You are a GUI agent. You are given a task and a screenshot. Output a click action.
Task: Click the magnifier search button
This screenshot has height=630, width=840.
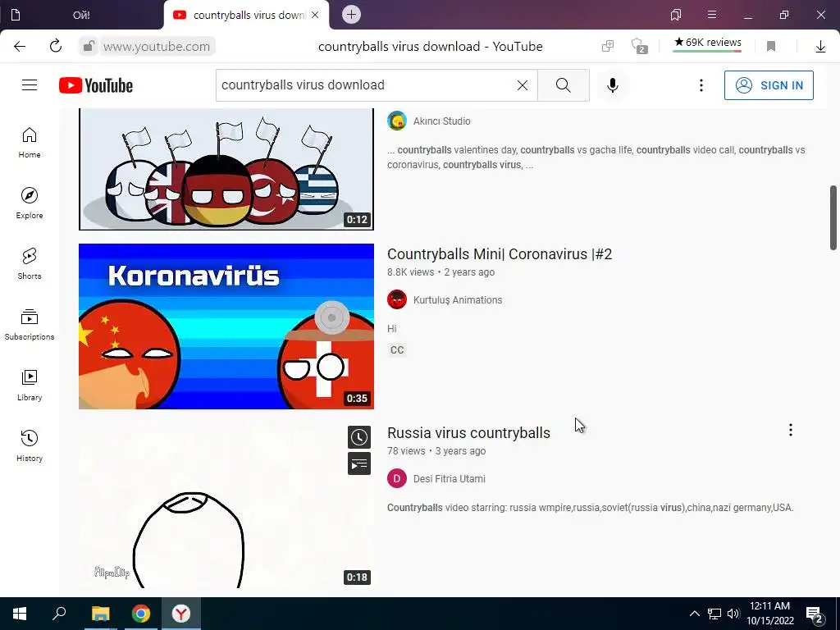(x=563, y=85)
